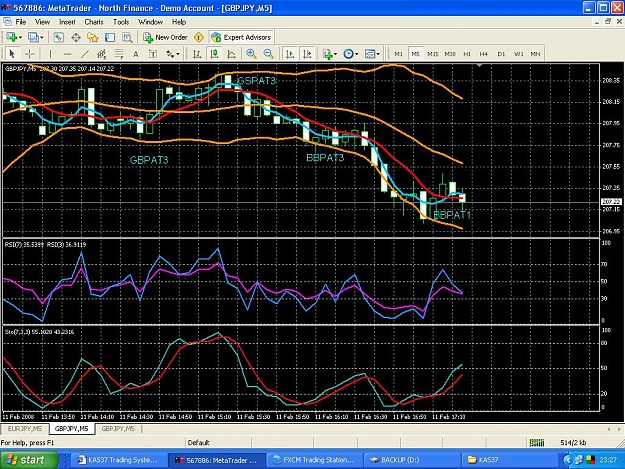Toggle the chart Auto Scroll icon

pos(290,54)
